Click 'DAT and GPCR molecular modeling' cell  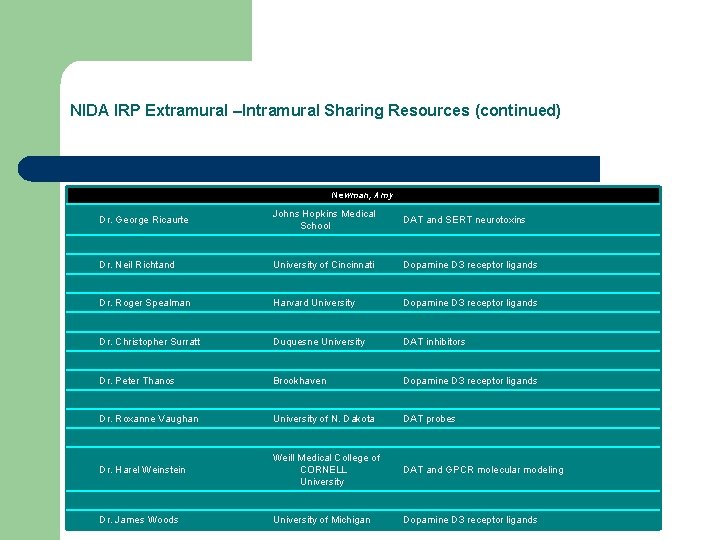(x=484, y=470)
